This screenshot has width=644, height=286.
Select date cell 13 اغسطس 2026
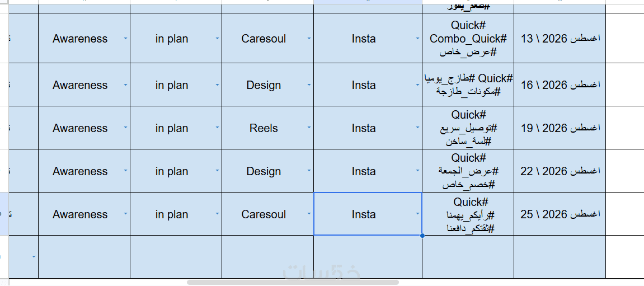560,38
